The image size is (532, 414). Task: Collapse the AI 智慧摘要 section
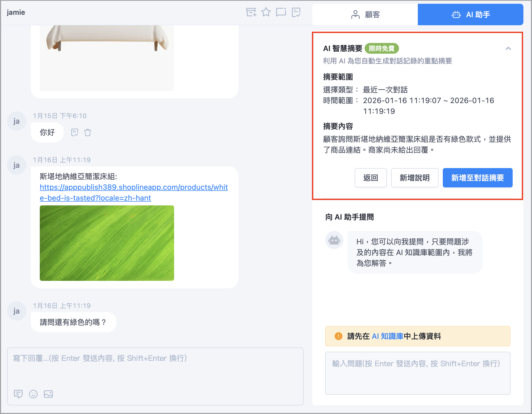click(x=508, y=49)
